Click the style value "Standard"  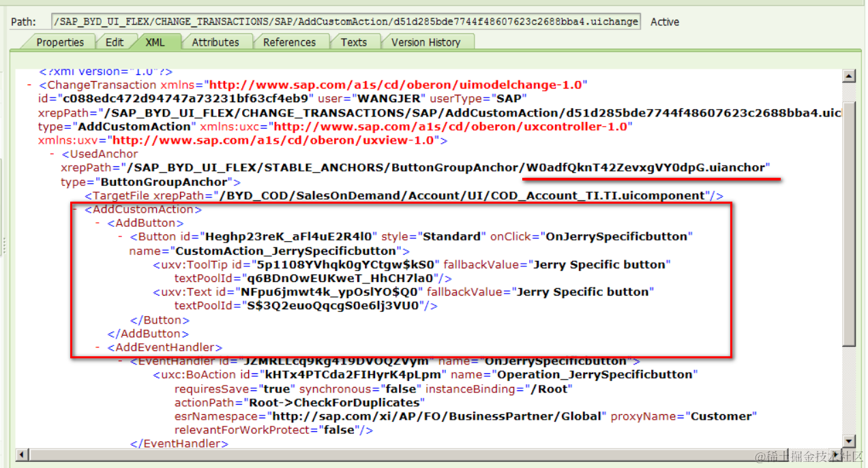click(x=451, y=236)
